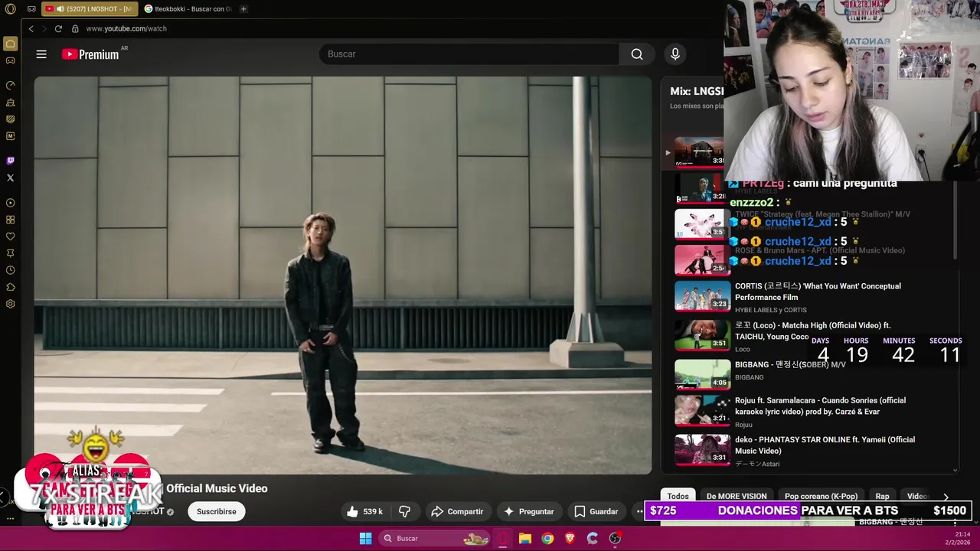The image size is (980, 551).
Task: Open more actions ellipsis beside Guardar
Action: 639,511
